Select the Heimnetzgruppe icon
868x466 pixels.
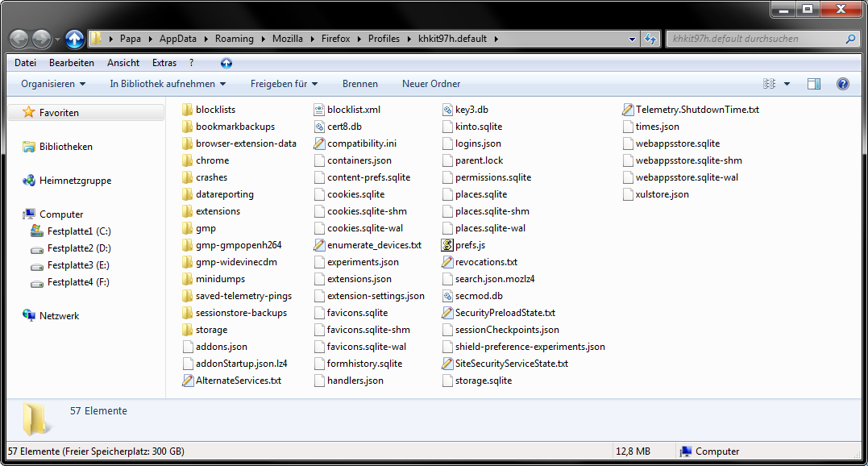click(x=29, y=181)
